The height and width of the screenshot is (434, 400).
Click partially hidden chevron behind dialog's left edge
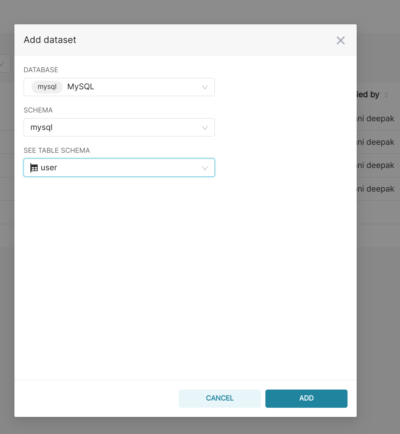4,63
